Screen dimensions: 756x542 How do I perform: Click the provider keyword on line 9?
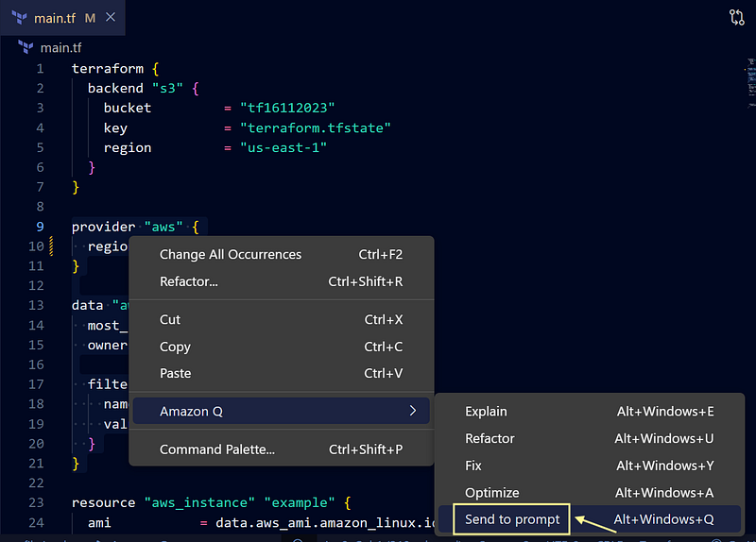[104, 227]
